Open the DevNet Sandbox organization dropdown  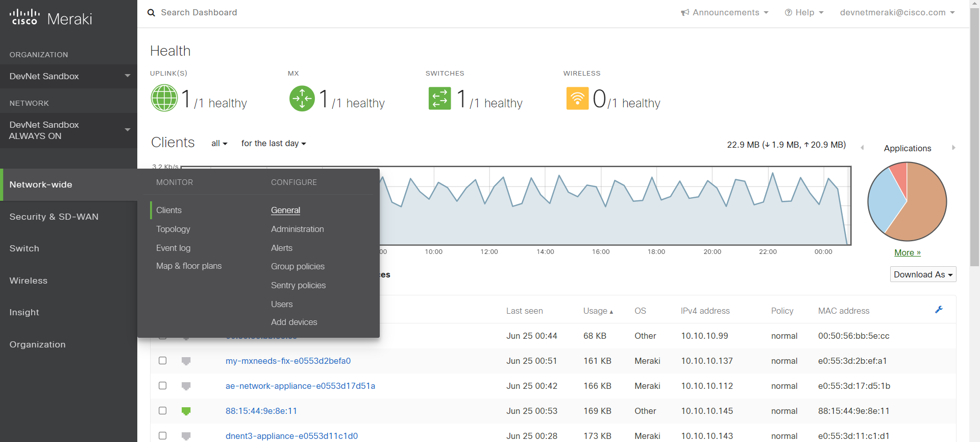coord(68,76)
